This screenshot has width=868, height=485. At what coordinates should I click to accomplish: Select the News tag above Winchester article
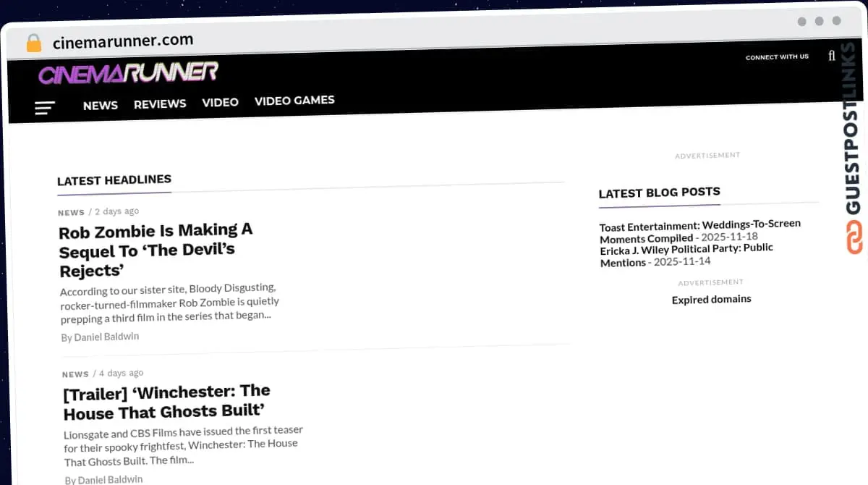click(x=75, y=374)
